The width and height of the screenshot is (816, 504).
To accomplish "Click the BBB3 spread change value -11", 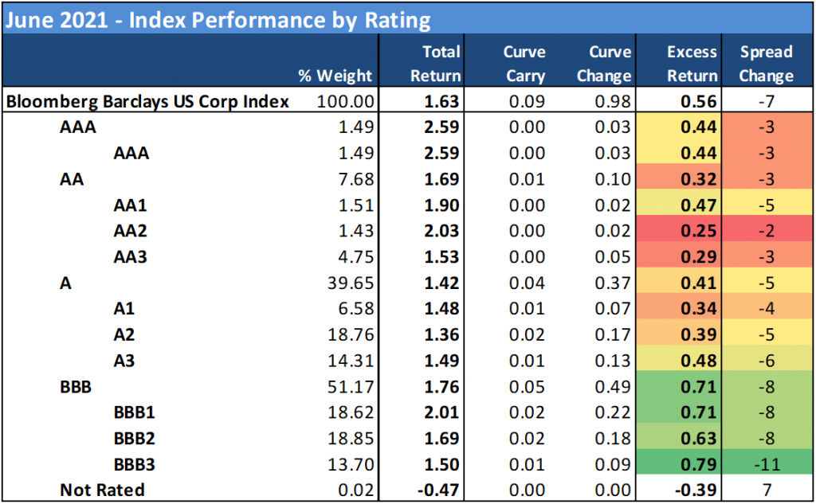I will tap(766, 465).
